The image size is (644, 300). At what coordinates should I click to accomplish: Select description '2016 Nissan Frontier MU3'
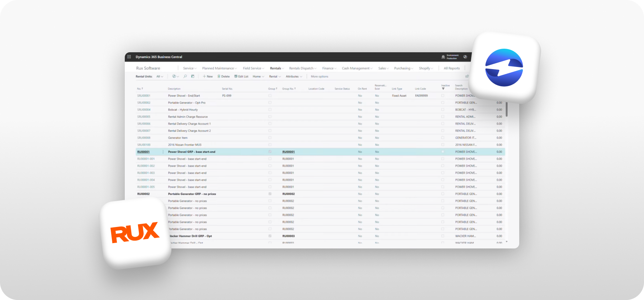click(185, 145)
